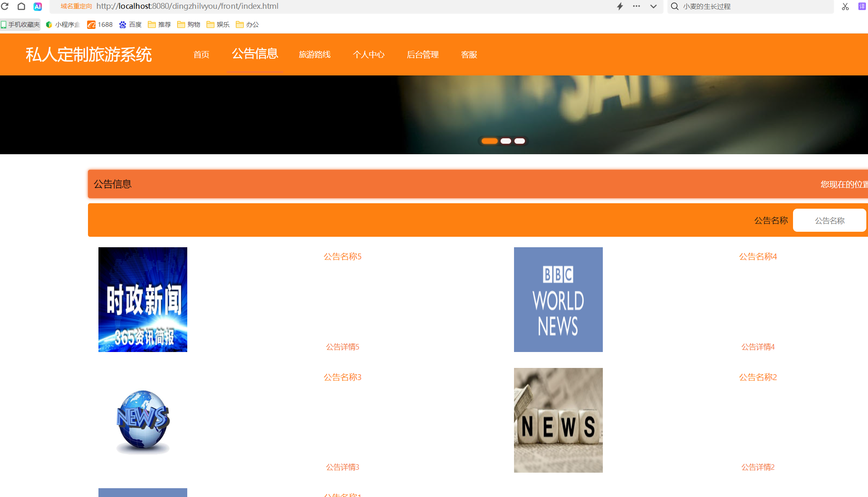868x497 pixels.
Task: Open the 1688 bookmark
Action: pos(100,25)
